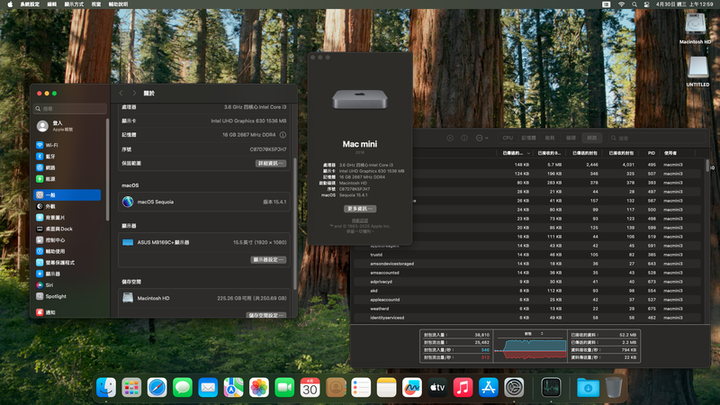Focus the System Settings search field
The height and width of the screenshot is (405, 720).
70,109
